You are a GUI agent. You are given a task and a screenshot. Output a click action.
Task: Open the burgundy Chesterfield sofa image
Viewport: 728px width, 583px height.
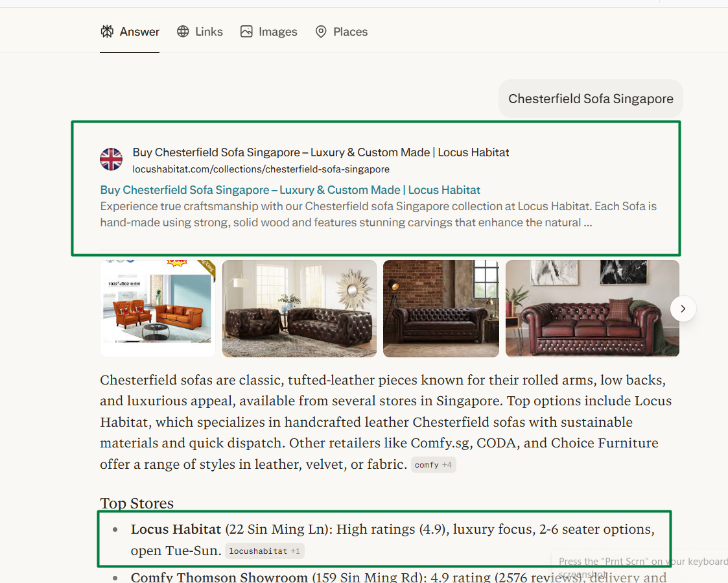point(593,309)
